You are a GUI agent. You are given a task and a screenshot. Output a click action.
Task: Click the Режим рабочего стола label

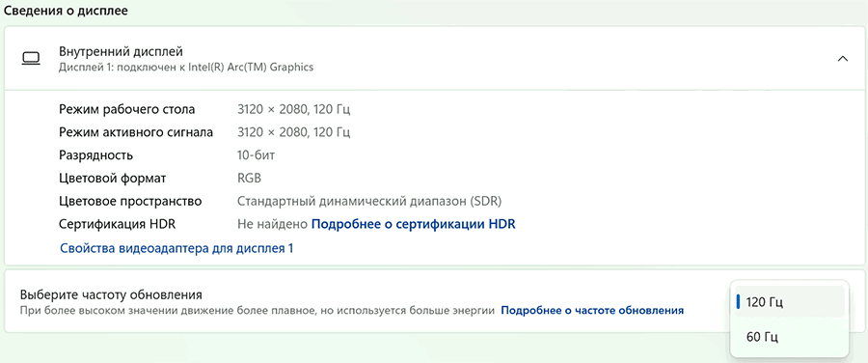[126, 109]
